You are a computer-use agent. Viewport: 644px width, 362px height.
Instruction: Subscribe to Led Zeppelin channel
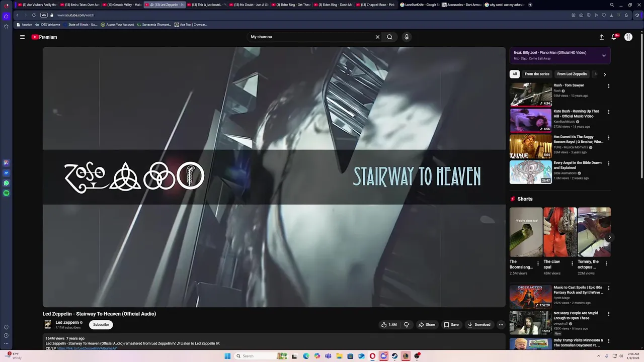101,324
